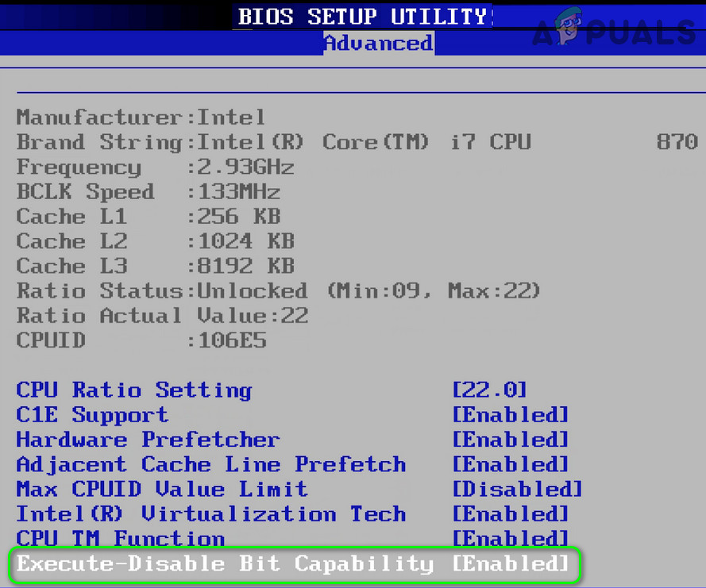Select Max CPUID Value Limit option
The image size is (706, 588).
pyautogui.click(x=162, y=489)
